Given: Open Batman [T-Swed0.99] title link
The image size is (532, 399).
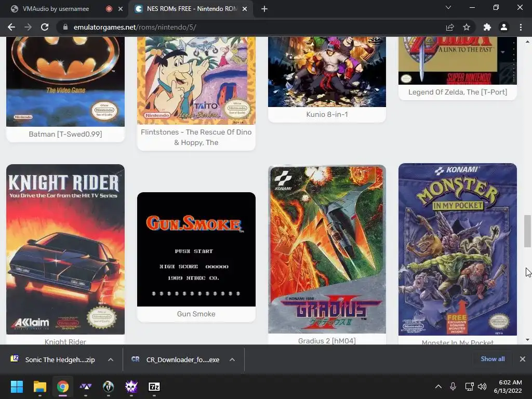Looking at the screenshot, I should (x=65, y=134).
